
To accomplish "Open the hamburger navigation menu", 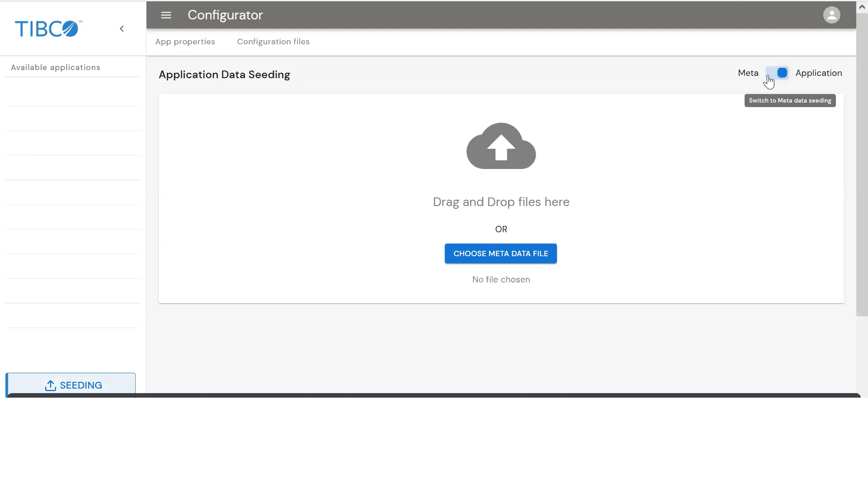I will click(x=166, y=15).
